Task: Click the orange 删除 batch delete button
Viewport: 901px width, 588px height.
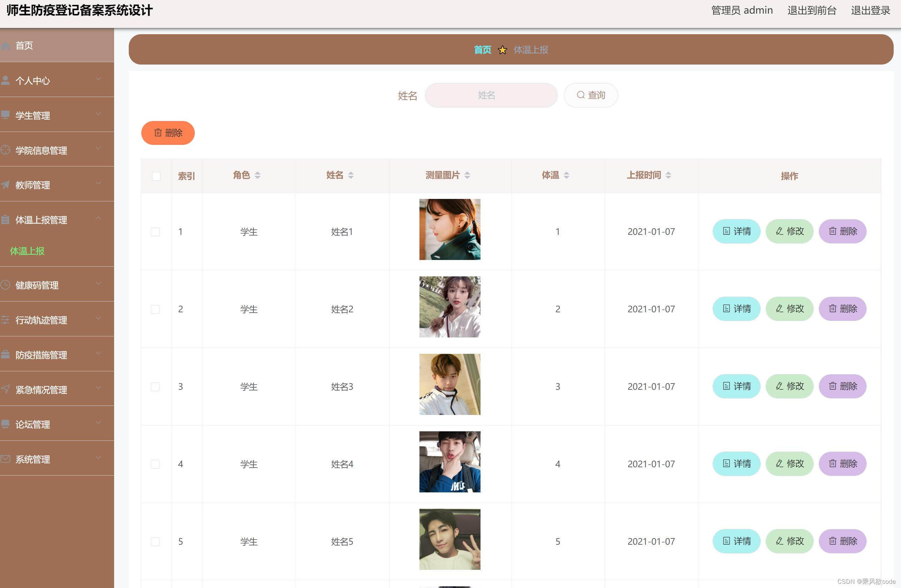Action: click(168, 133)
